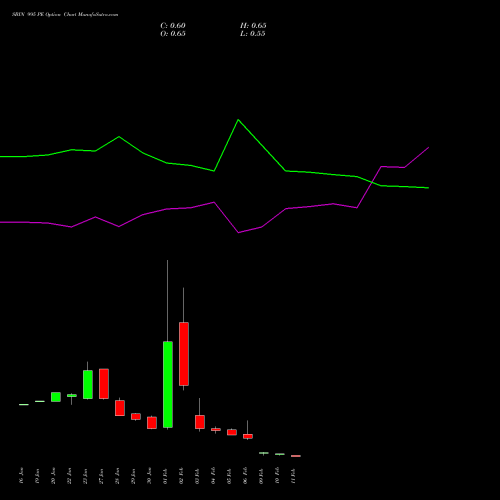Click the small red candle for 29 Jan
This screenshot has height=500, width=500.
coord(136,417)
